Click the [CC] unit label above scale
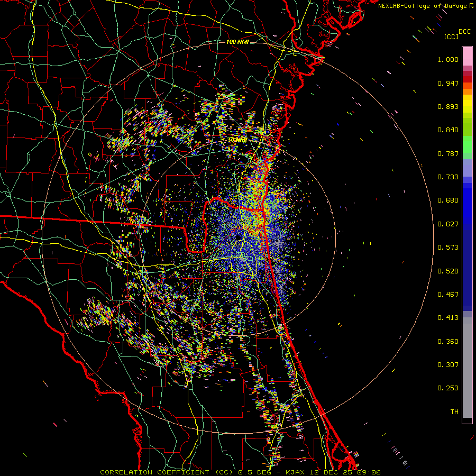 click(x=451, y=36)
